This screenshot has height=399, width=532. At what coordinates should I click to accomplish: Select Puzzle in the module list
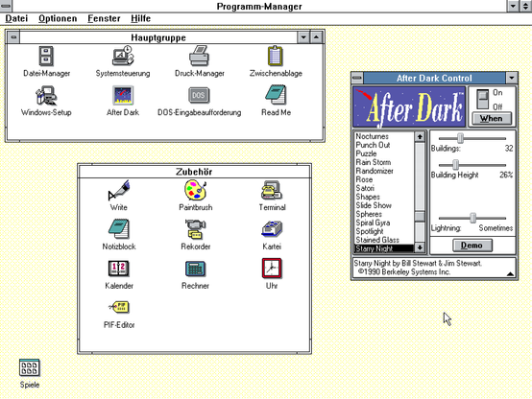384,153
